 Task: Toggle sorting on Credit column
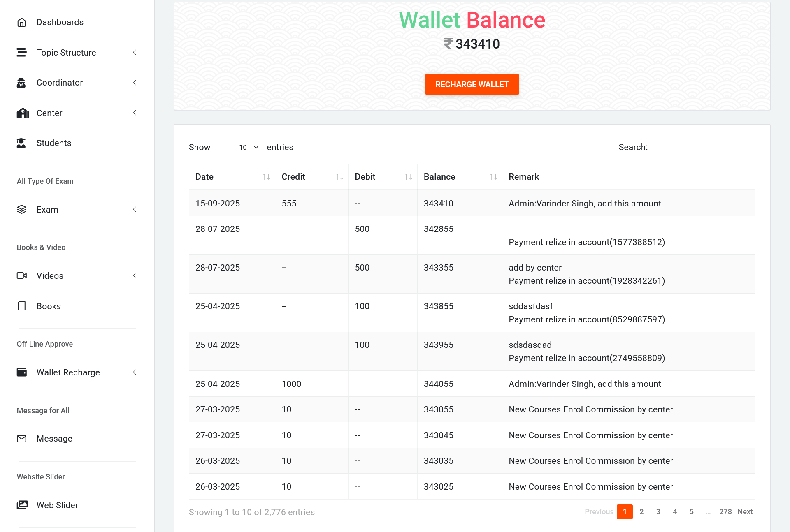(x=339, y=177)
